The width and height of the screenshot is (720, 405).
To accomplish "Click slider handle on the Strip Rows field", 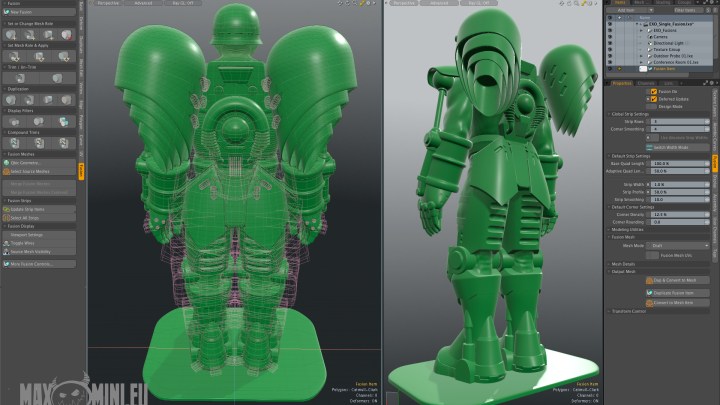I will tap(707, 122).
